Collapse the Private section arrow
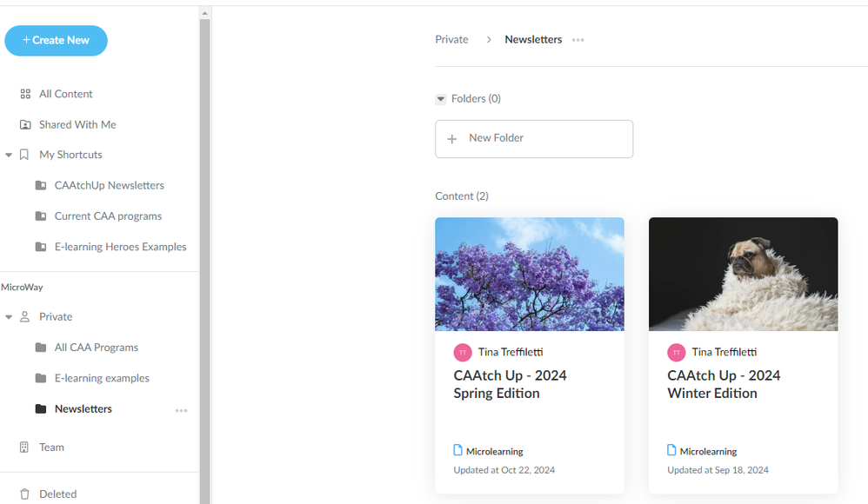 tap(9, 317)
